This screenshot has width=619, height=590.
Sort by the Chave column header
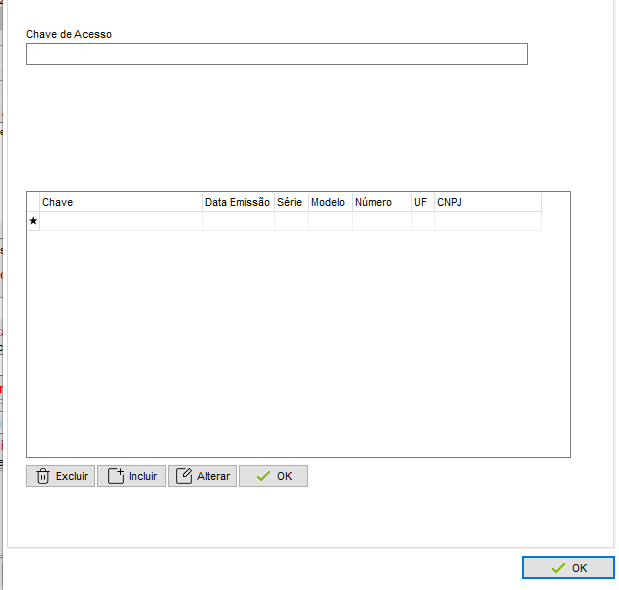coord(120,202)
